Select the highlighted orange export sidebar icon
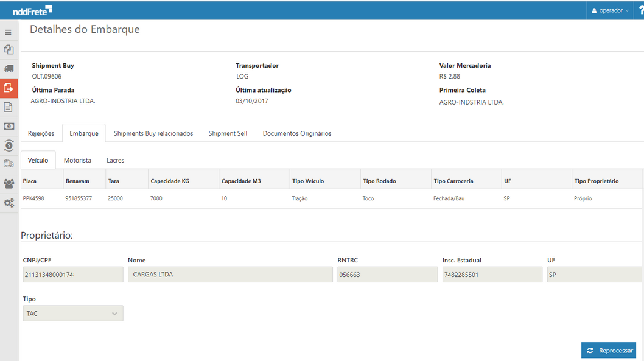 point(9,88)
